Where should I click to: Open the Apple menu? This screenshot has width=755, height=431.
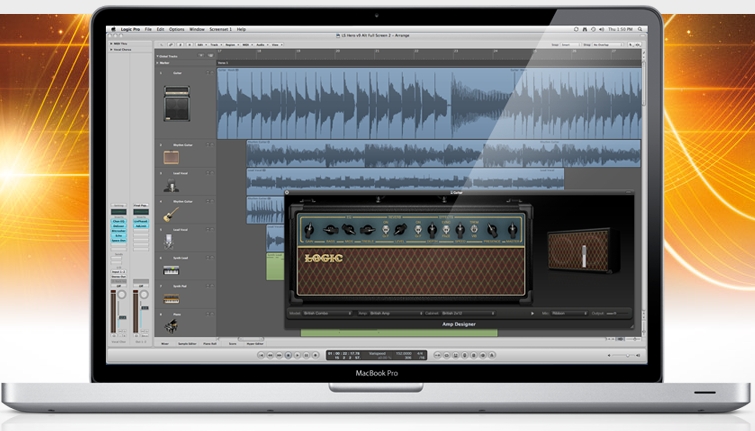pos(114,29)
